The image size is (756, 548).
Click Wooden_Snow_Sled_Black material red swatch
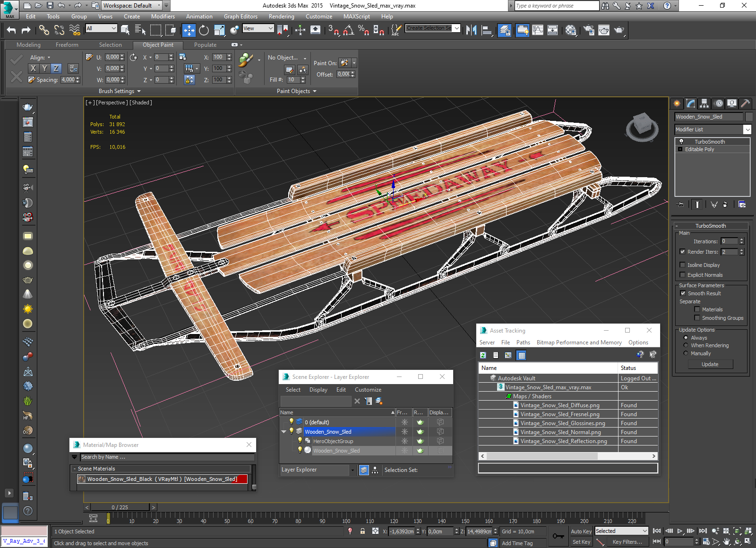point(242,479)
